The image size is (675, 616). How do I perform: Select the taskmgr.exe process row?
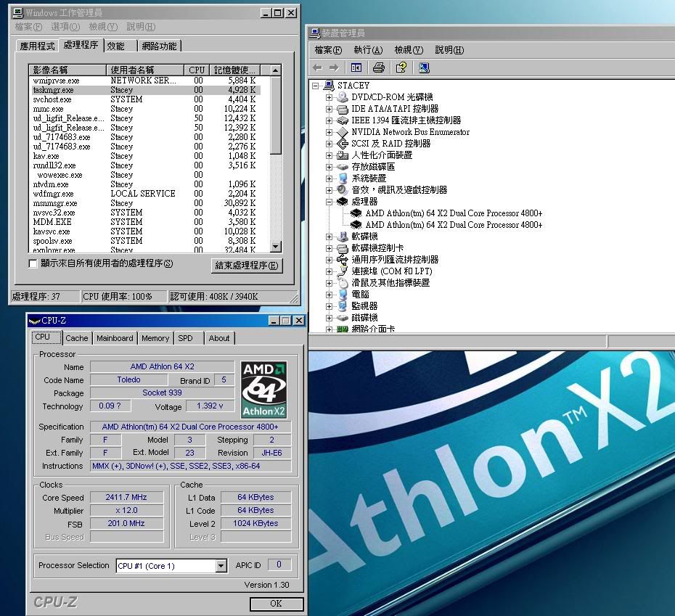144,90
